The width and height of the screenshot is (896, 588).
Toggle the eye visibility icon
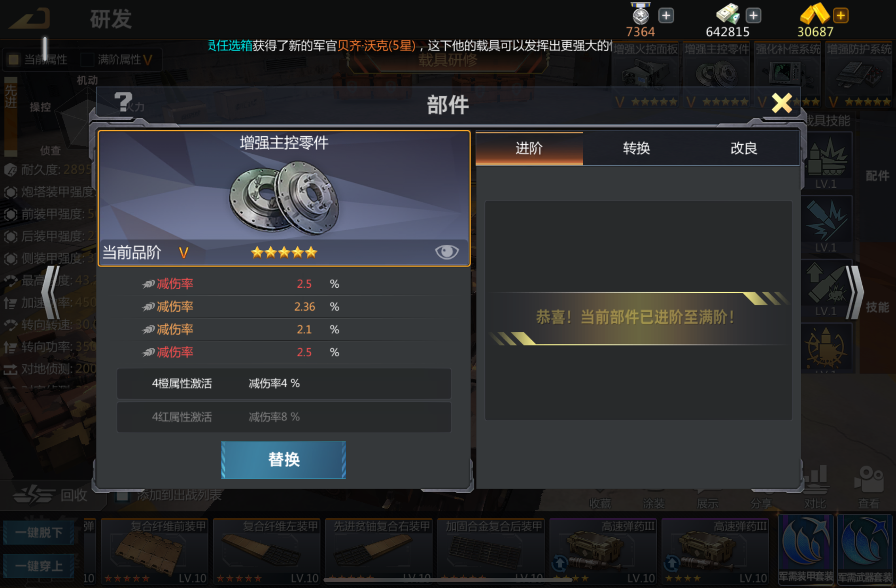click(x=446, y=252)
